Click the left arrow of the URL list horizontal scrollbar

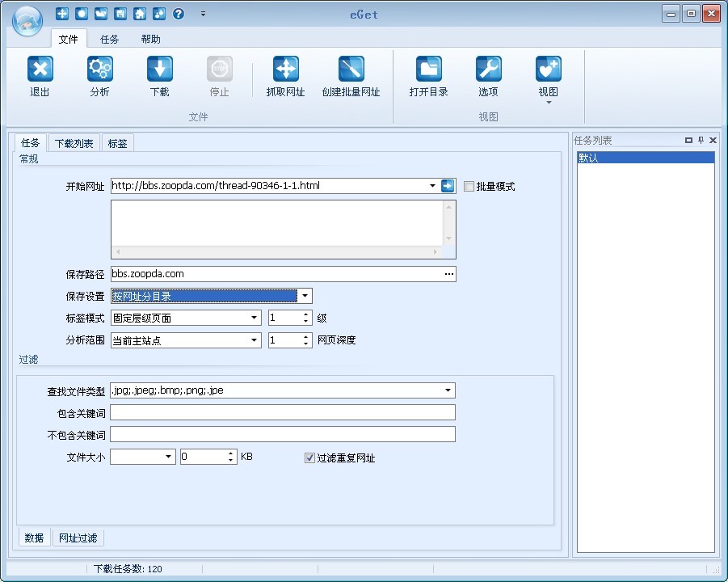tap(118, 251)
